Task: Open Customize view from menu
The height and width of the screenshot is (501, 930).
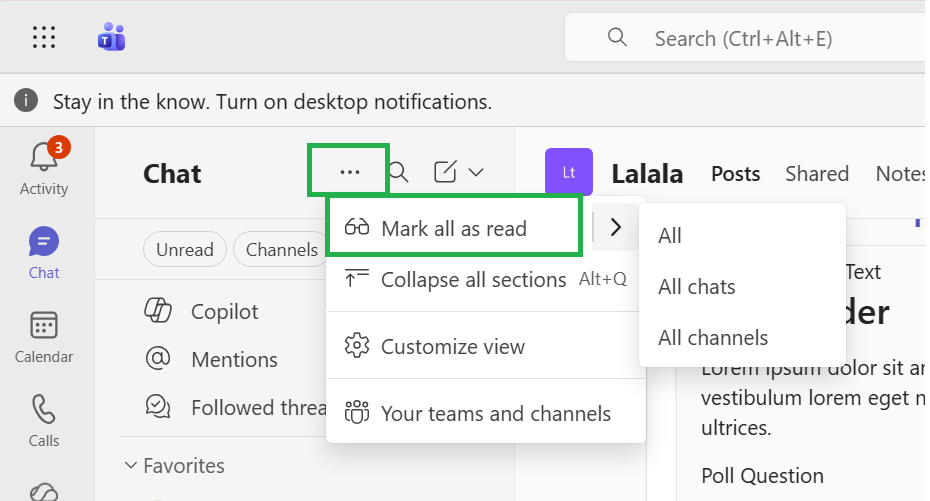Action: tap(453, 347)
